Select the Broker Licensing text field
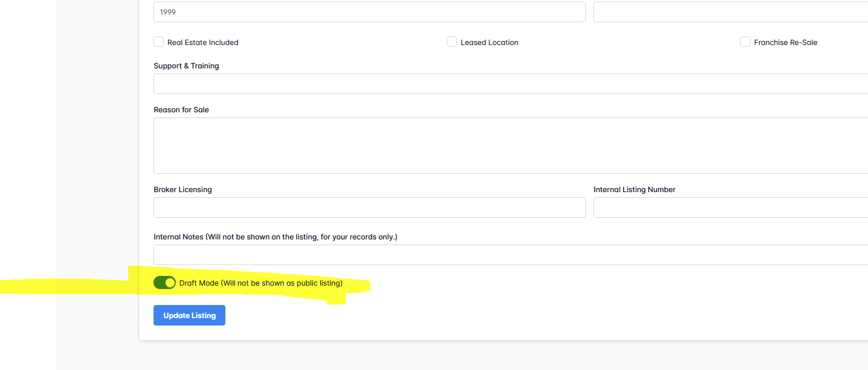 (369, 208)
